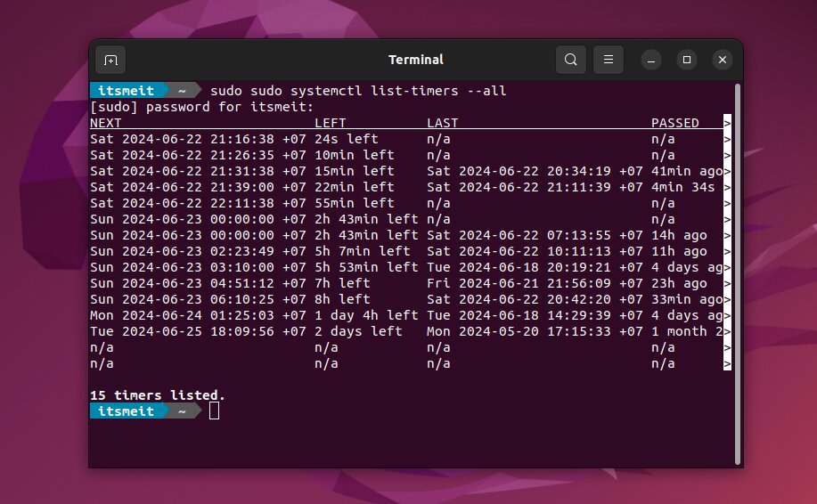The width and height of the screenshot is (817, 504).
Task: Click the Terminal title in header bar
Action: pos(415,60)
